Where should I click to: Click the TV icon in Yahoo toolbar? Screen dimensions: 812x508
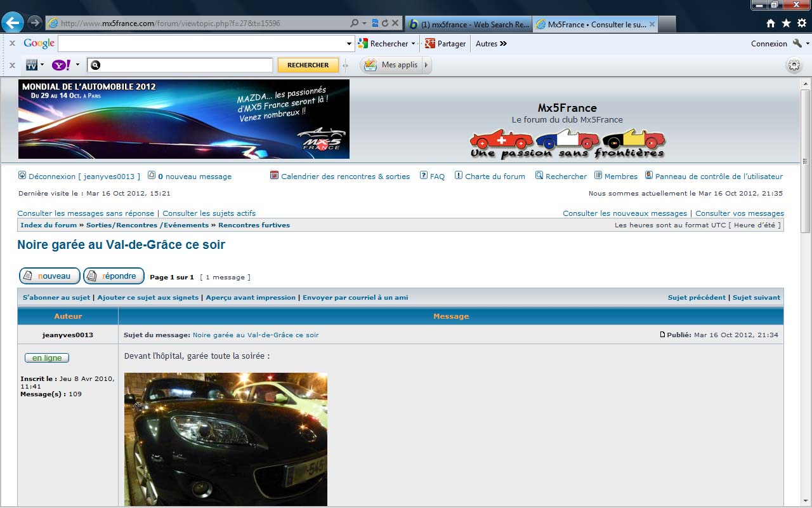(32, 65)
